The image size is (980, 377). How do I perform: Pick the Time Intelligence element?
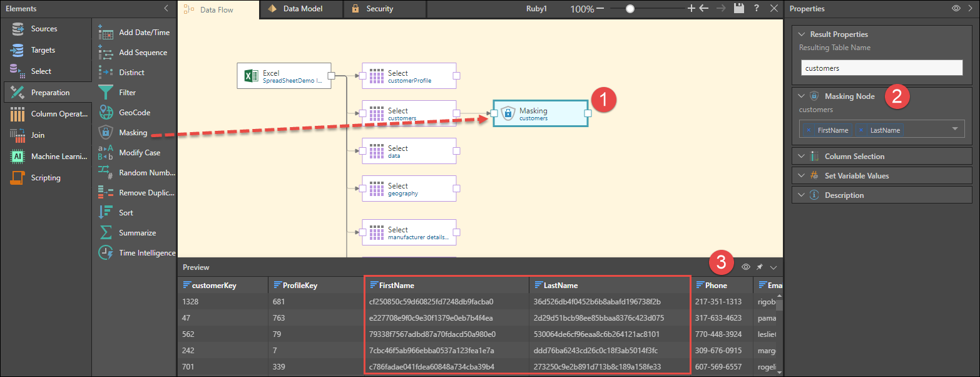(x=106, y=253)
